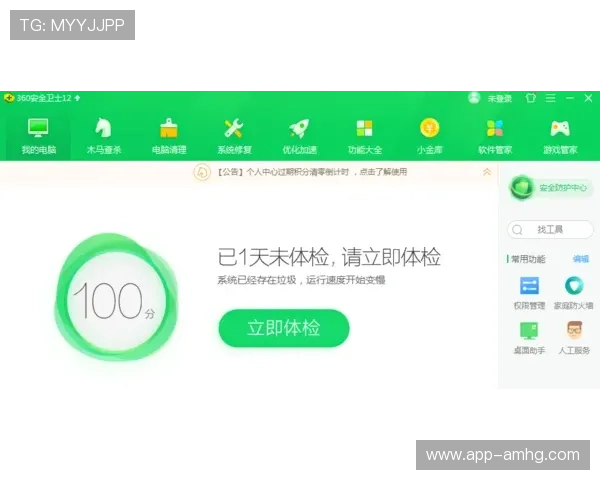600x480 pixels.
Task: Click the 安全防护中心 label
Action: (563, 188)
